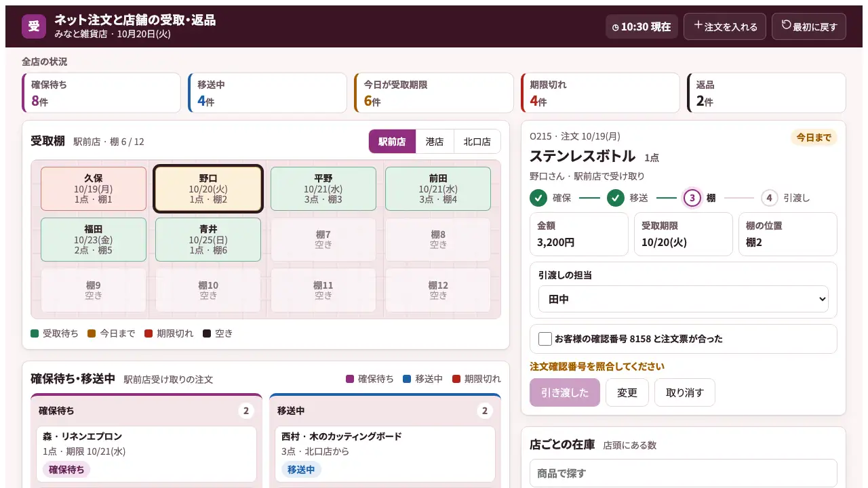The image size is (868, 488).
Task: Switch to the 北口店 tab
Action: coord(477,142)
